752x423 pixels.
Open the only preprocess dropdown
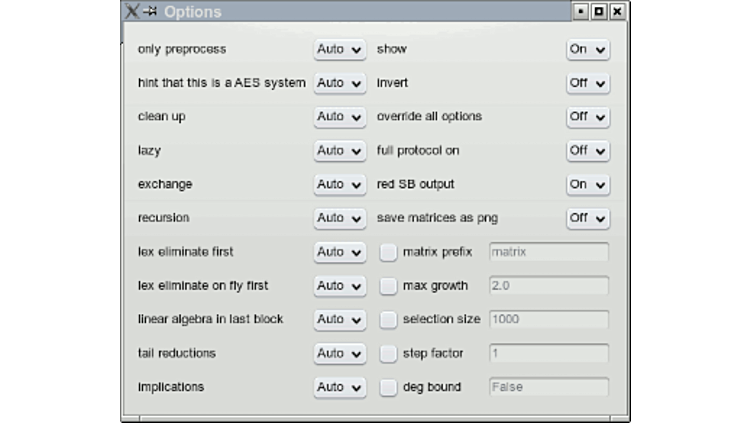pyautogui.click(x=340, y=49)
